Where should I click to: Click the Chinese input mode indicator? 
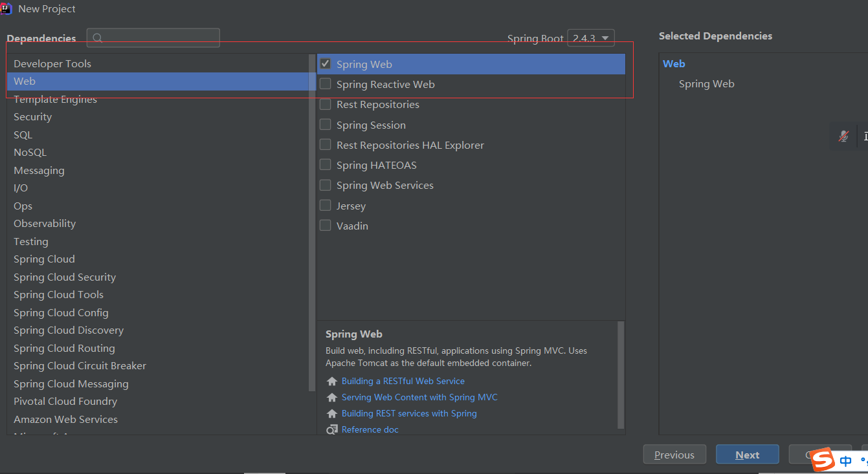pos(845,460)
